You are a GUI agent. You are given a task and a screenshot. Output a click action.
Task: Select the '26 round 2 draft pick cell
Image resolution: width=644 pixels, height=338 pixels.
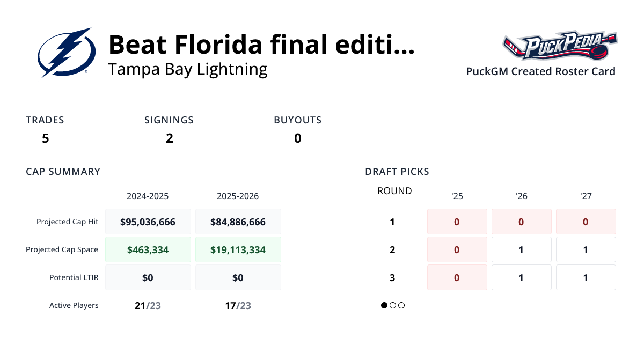click(x=521, y=249)
